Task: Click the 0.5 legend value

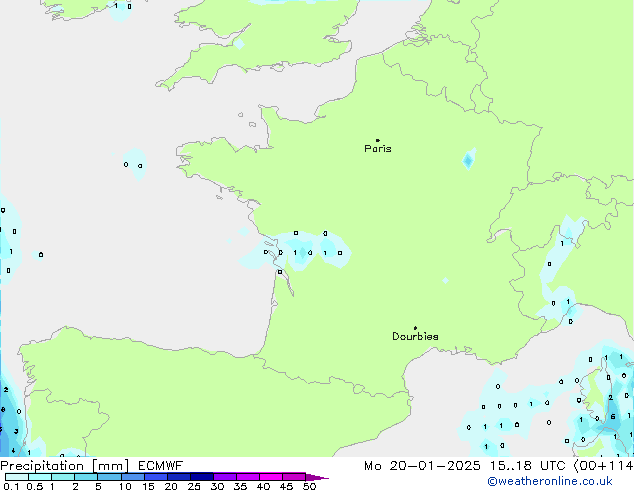Action: (35, 486)
